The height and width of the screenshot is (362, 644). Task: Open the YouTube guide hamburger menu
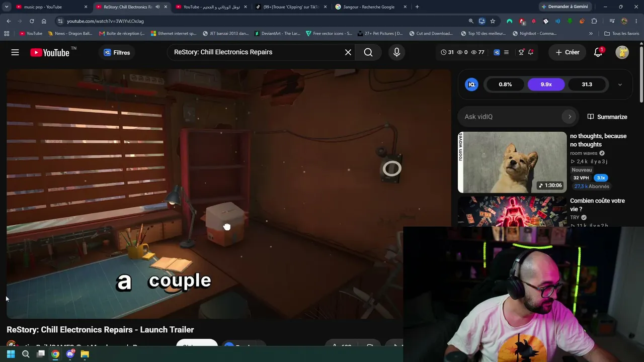(15, 52)
